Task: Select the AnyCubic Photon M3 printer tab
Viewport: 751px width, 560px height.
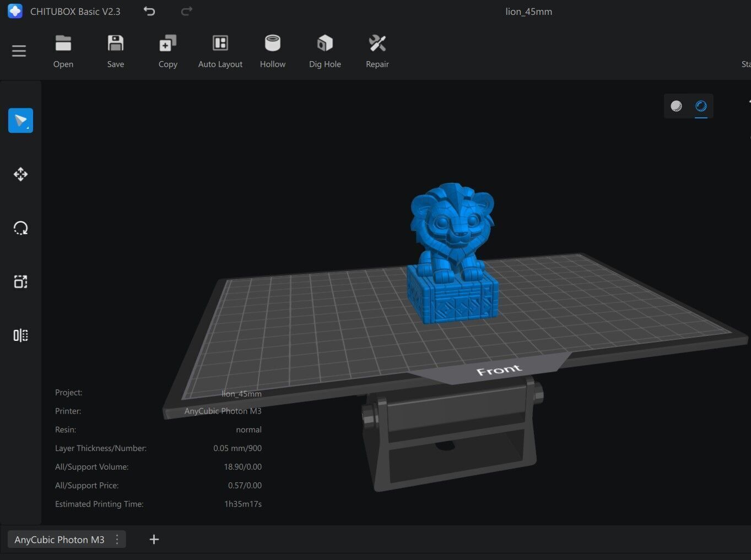Action: (x=60, y=540)
